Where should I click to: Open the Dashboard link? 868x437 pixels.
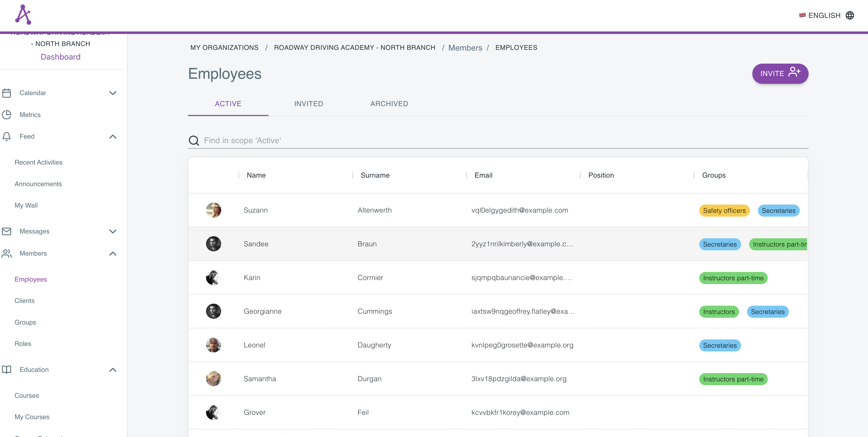[x=61, y=57]
